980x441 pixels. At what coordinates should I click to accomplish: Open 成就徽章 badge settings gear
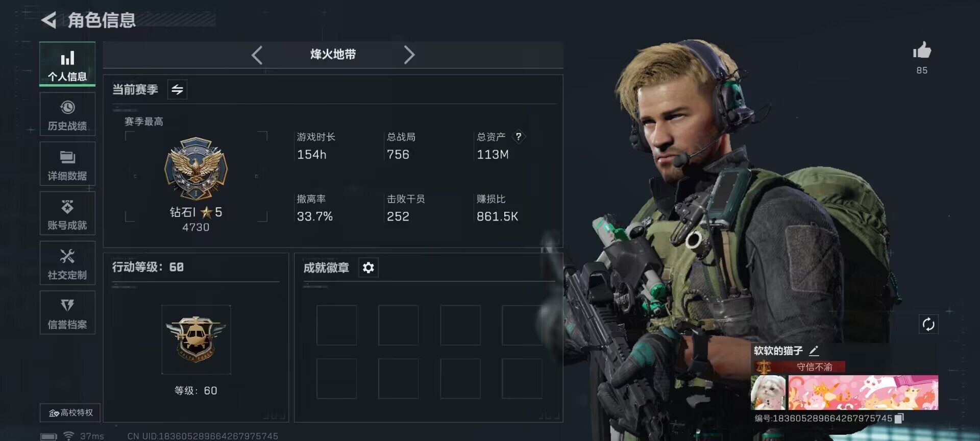369,267
